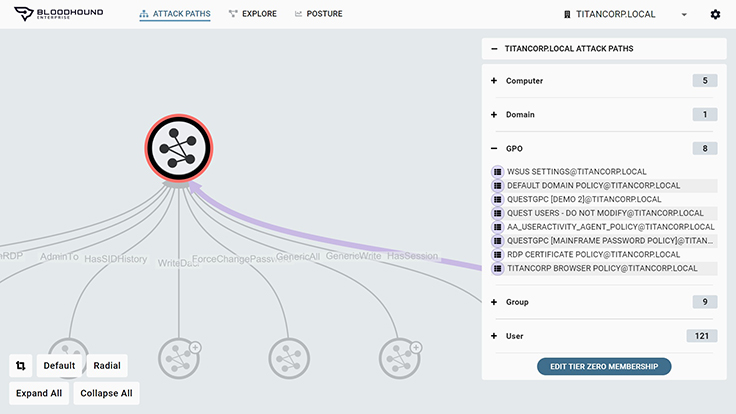Click plus badge on rightmost bottom node
Image resolution: width=736 pixels, height=414 pixels.
(416, 347)
